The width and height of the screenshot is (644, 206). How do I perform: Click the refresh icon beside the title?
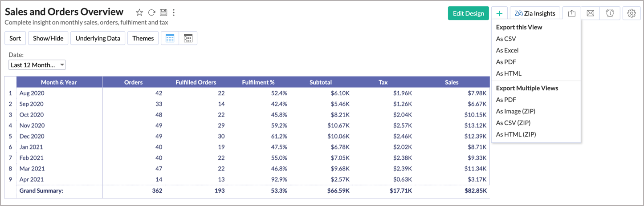(x=152, y=12)
